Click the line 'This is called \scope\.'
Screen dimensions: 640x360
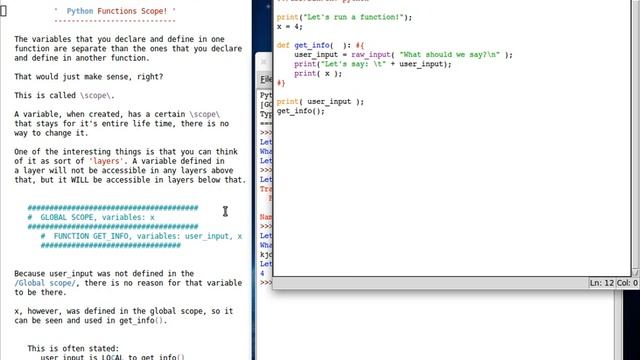pyautogui.click(x=64, y=96)
